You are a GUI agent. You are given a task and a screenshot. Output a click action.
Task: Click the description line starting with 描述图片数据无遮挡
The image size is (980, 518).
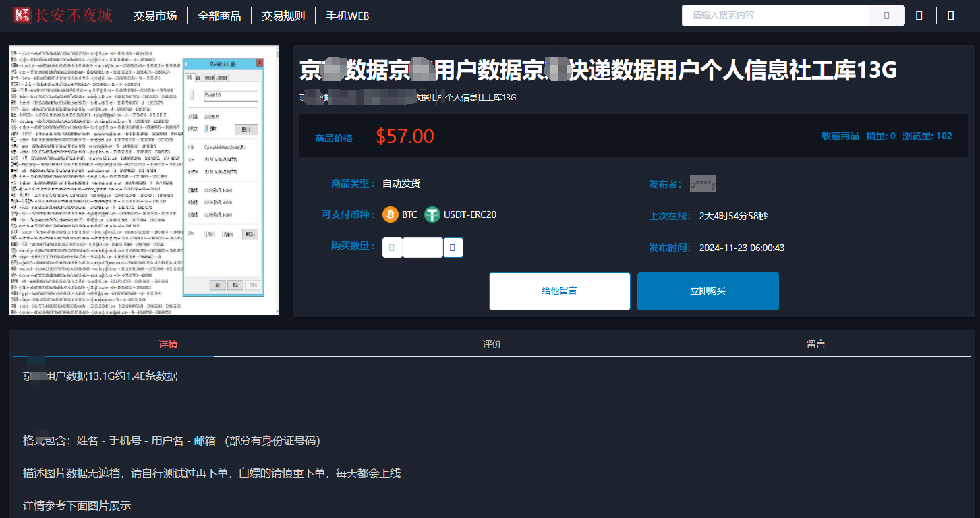pyautogui.click(x=212, y=473)
